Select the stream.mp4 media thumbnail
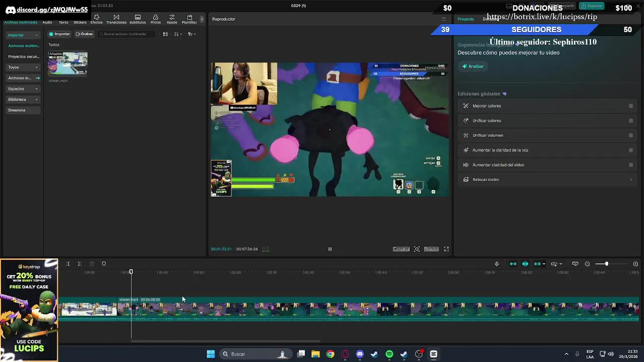 [x=67, y=63]
